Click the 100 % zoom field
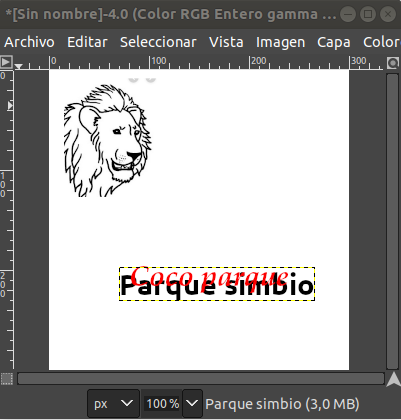The image size is (401, 420). click(162, 404)
